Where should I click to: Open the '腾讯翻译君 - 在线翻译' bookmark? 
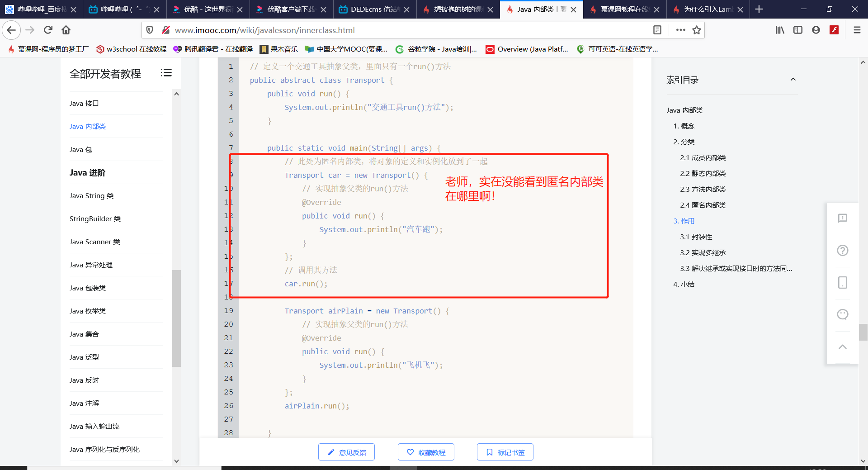click(x=213, y=49)
